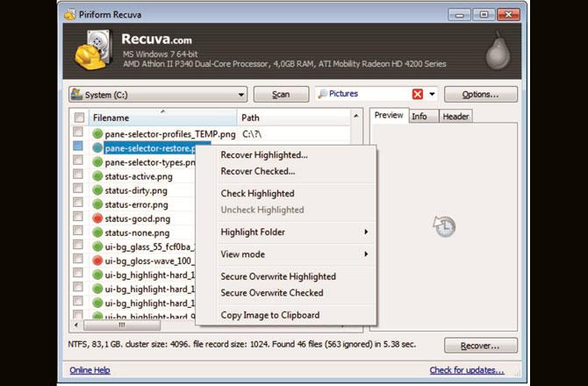Select the status-error.png filename
This screenshot has height=386, width=588.
click(x=137, y=205)
